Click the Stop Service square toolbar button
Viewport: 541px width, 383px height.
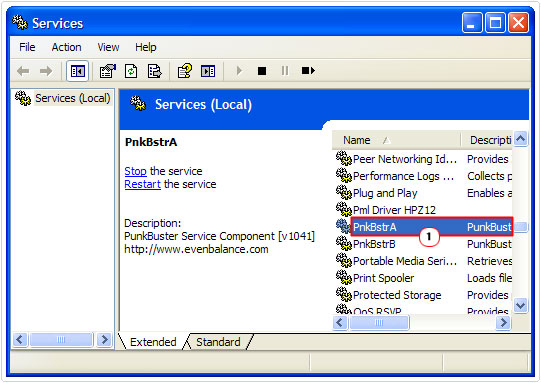(262, 71)
